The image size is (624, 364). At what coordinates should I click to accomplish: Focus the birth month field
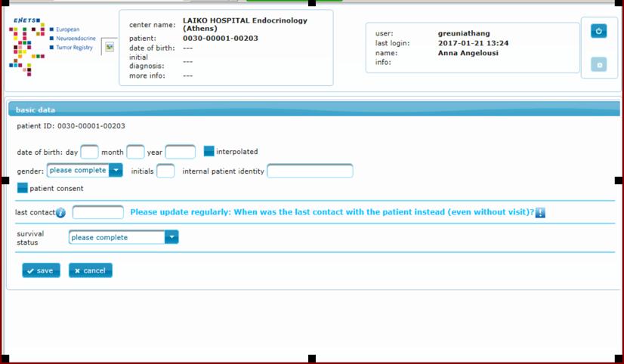point(135,152)
